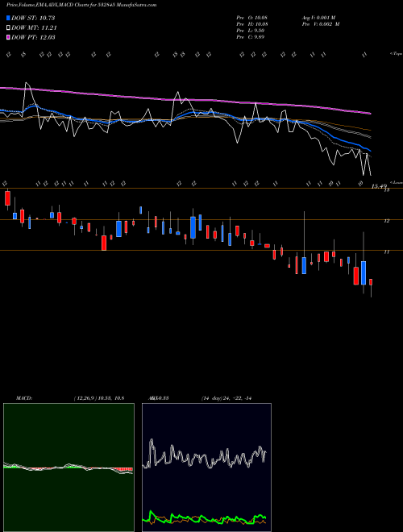
Task: Click the blue DOW ST legend swatch
Action: (x=8, y=18)
